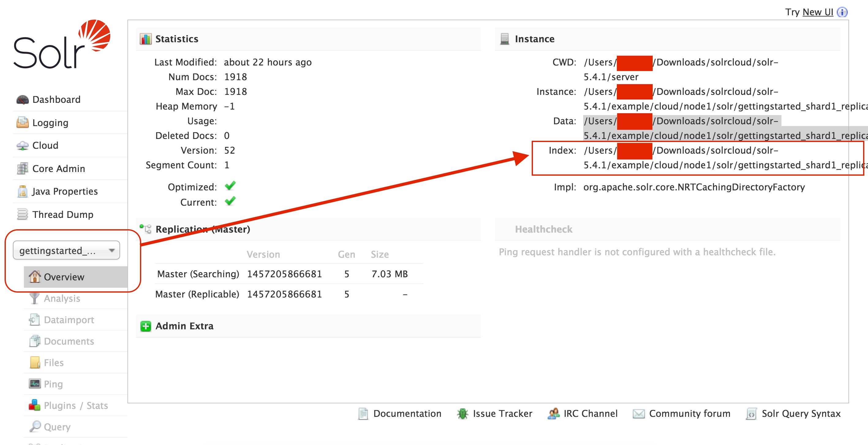Viewport: 868px width, 445px height.
Task: Switch to the Analysis page
Action: 62,298
